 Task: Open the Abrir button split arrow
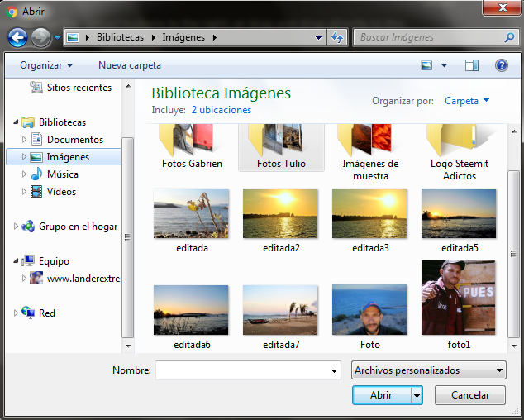coord(417,395)
